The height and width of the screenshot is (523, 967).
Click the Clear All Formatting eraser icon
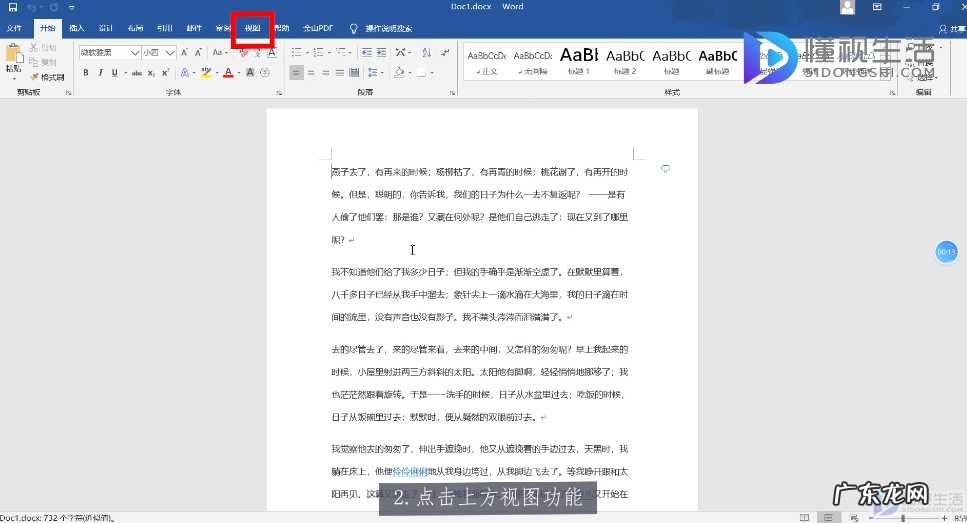pos(244,52)
